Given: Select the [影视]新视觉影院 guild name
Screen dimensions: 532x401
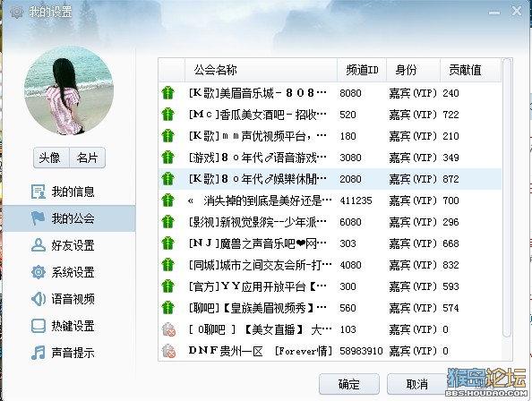Looking at the screenshot, I should point(258,222).
